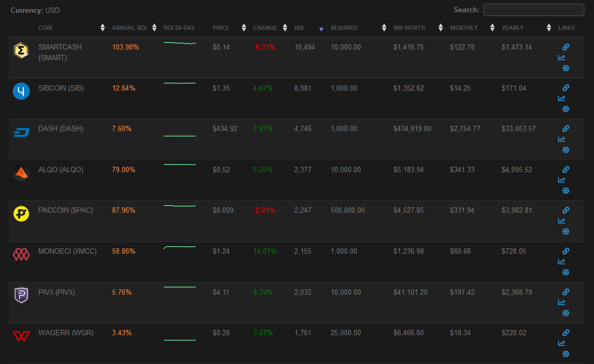Click the Sibcoin coin logo
The width and height of the screenshot is (594, 364).
click(21, 91)
